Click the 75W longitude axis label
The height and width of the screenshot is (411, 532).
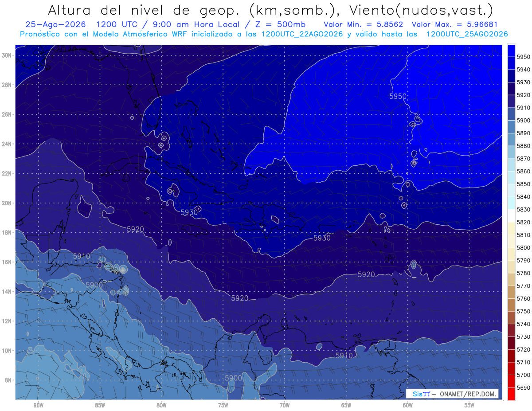[x=223, y=405]
